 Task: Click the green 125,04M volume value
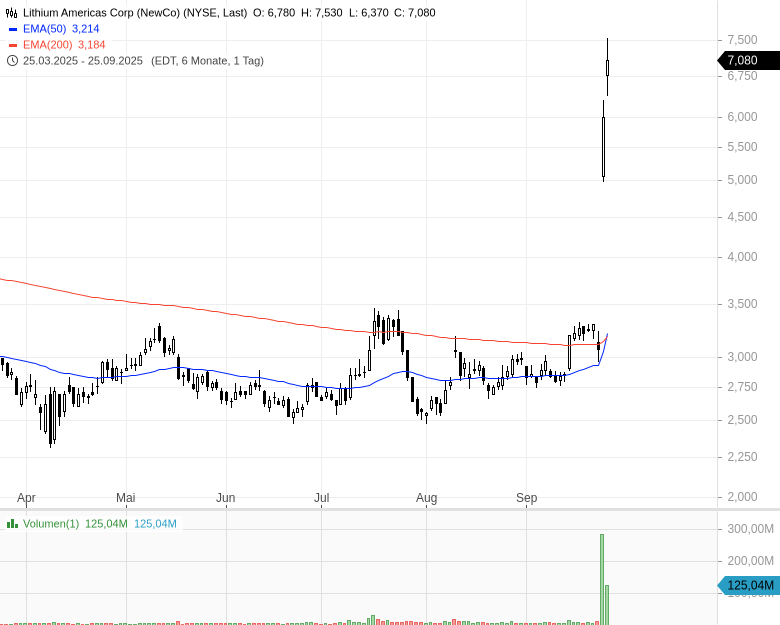click(x=106, y=523)
